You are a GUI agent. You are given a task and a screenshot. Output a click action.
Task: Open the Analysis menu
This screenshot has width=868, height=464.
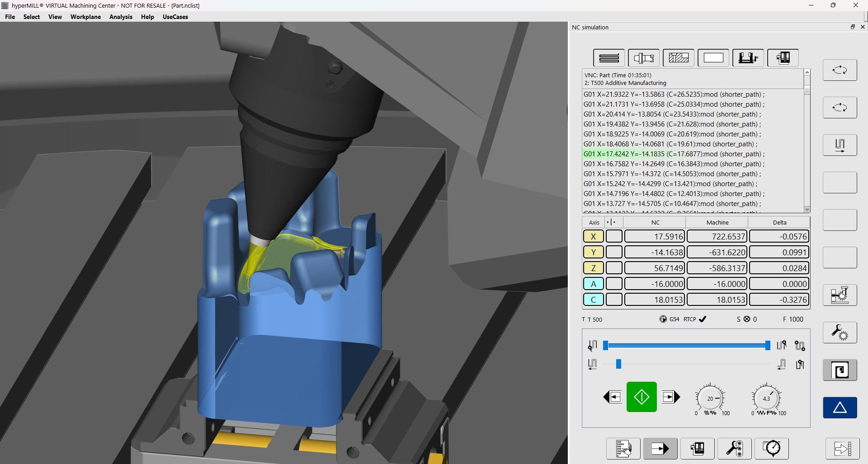[x=121, y=17]
